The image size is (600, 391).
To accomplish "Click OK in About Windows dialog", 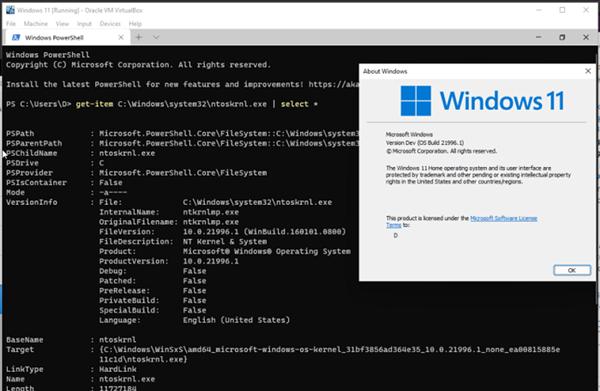I will pos(572,270).
